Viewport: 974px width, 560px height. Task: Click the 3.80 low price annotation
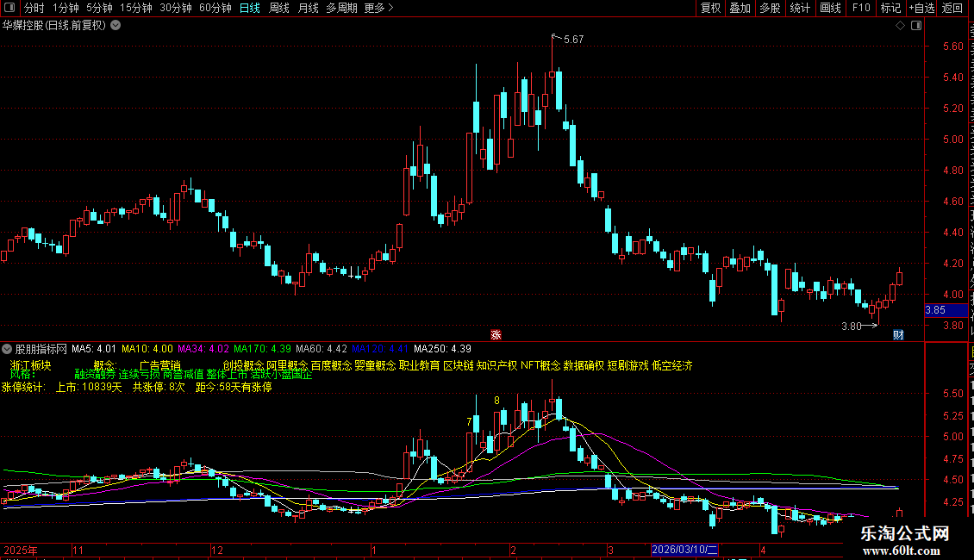pos(851,326)
